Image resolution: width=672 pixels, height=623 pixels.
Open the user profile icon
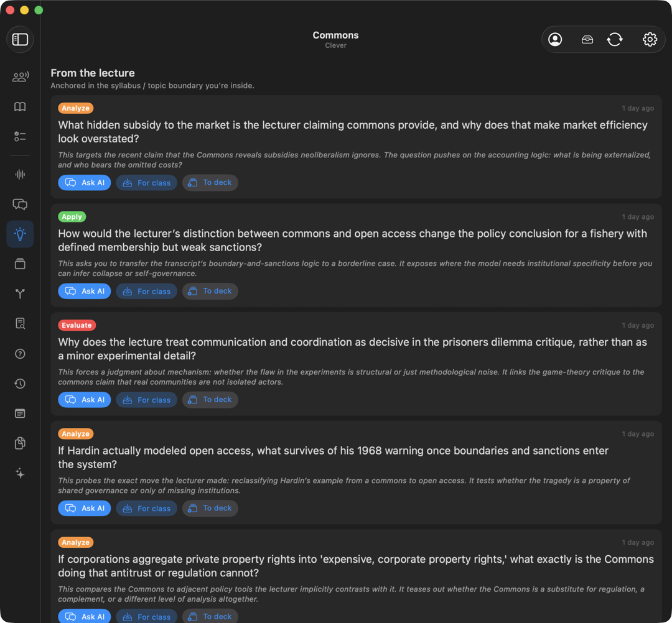[555, 39]
